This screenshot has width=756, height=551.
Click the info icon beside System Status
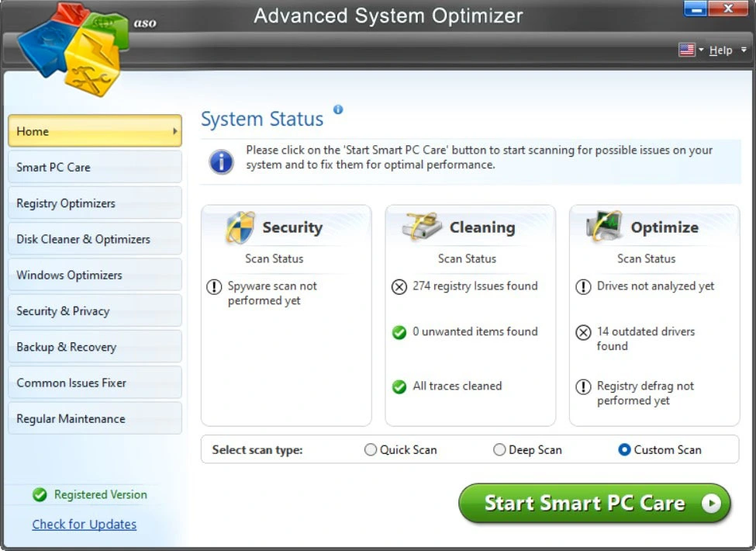coord(337,111)
